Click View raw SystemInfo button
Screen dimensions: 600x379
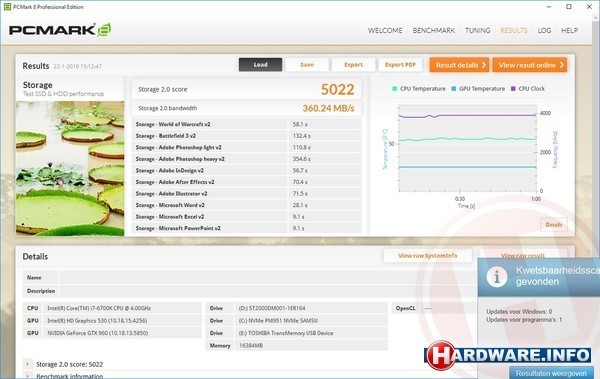click(427, 256)
